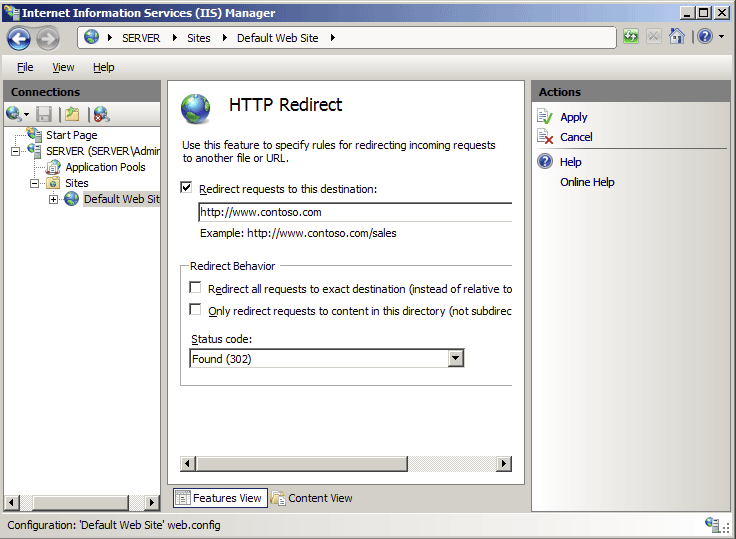The height and width of the screenshot is (539, 736).
Task: Expand breadcrumb arrow after SERVER
Action: 175,38
